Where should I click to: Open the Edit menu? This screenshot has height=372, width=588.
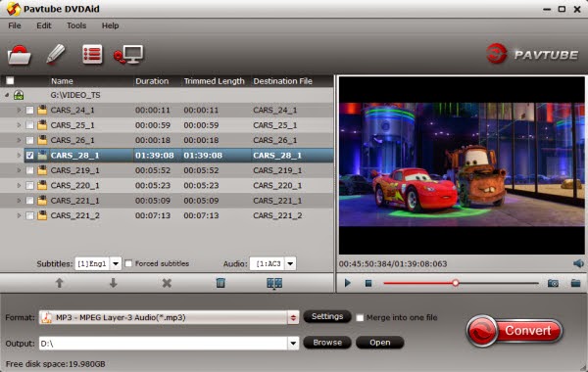click(44, 25)
